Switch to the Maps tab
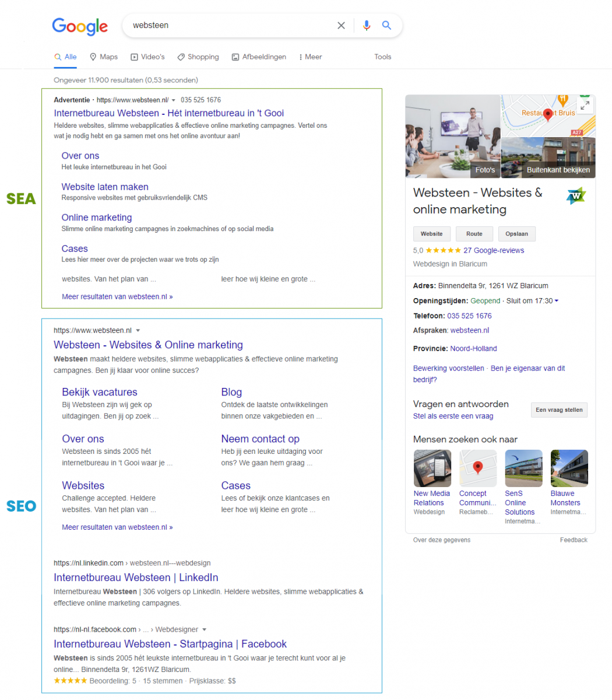Screen dimensions: 612x700 pos(103,57)
